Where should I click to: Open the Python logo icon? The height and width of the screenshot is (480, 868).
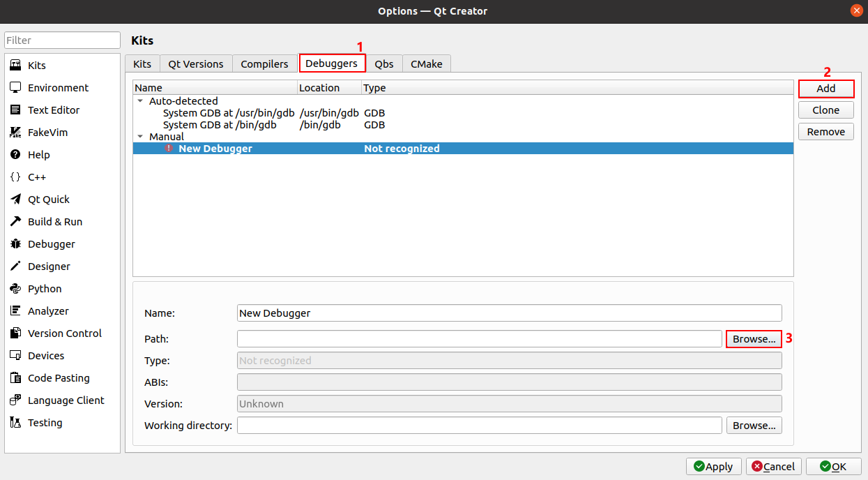(15, 289)
